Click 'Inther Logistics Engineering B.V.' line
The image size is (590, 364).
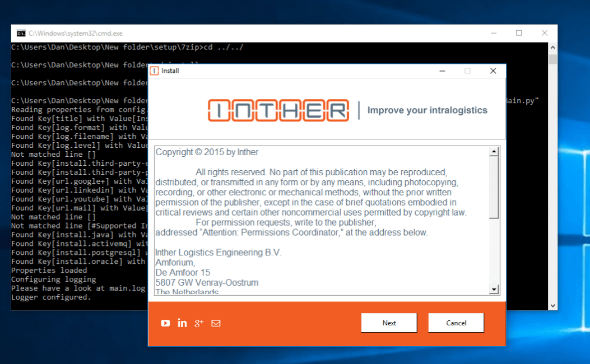pos(219,253)
